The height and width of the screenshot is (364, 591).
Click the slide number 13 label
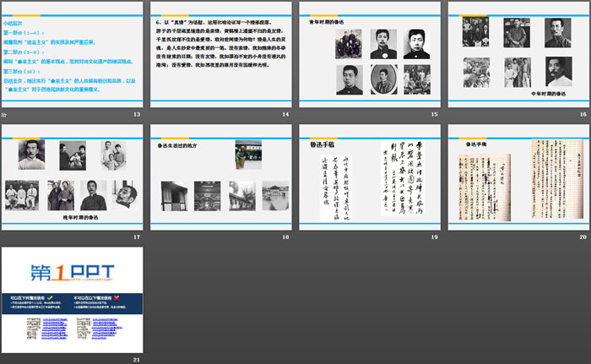[x=137, y=114]
